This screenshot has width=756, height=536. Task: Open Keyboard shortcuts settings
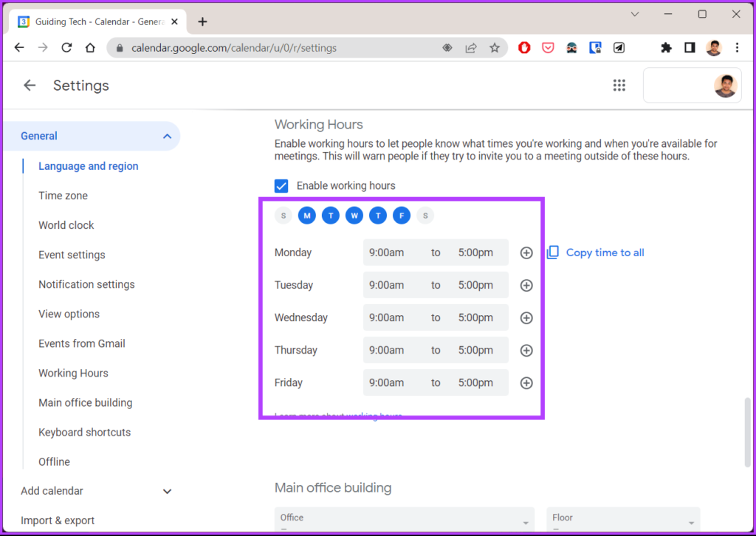(84, 433)
